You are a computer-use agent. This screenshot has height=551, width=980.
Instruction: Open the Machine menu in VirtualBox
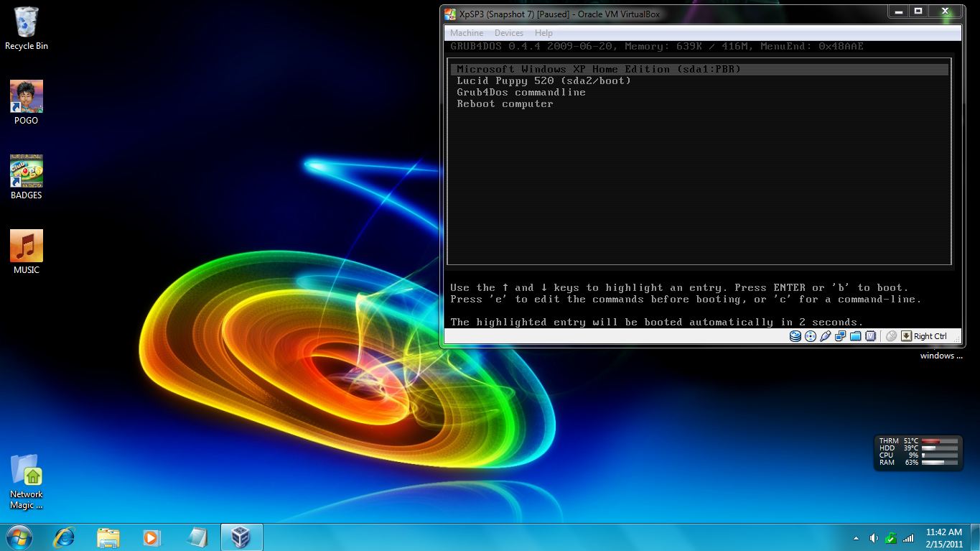click(x=467, y=33)
